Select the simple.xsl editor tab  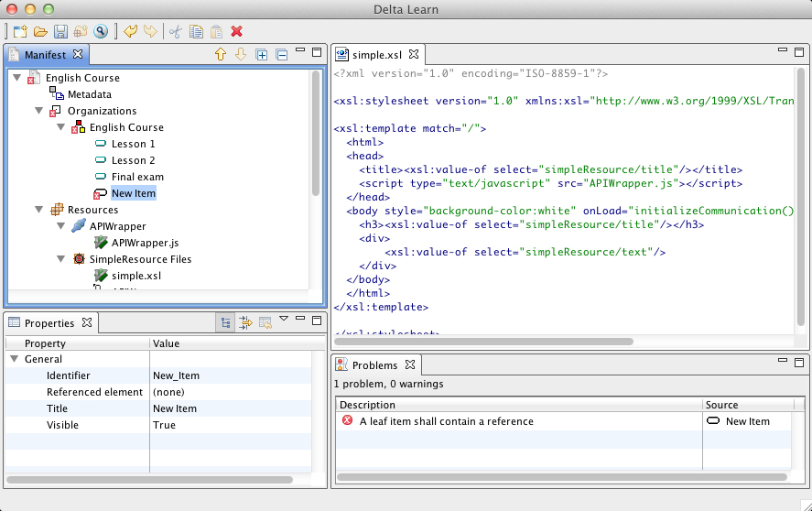tap(377, 54)
